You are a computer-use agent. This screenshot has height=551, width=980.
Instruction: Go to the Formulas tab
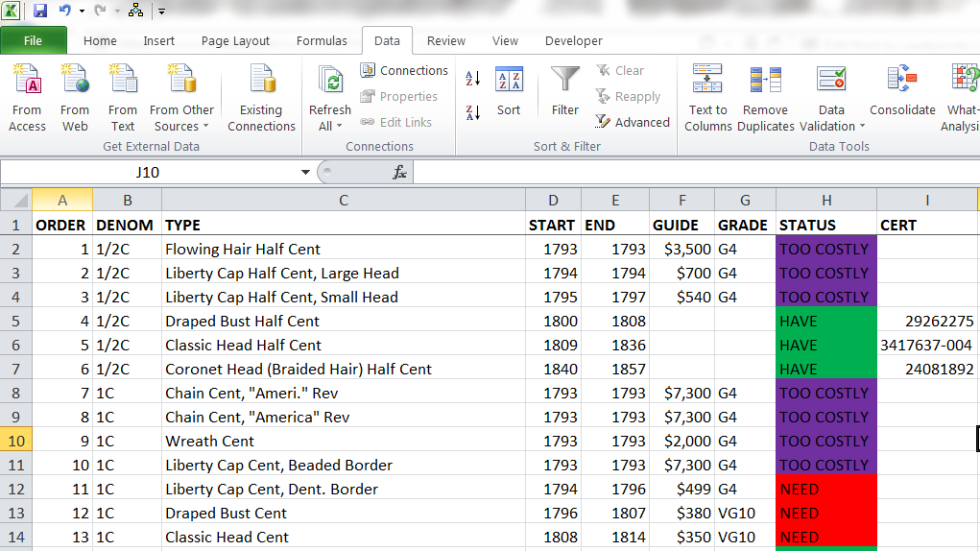pyautogui.click(x=322, y=40)
